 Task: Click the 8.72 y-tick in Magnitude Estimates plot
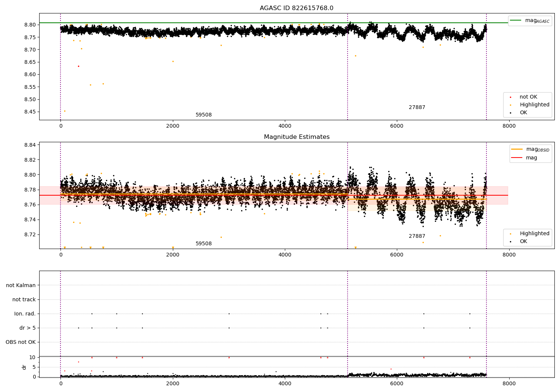coord(30,234)
